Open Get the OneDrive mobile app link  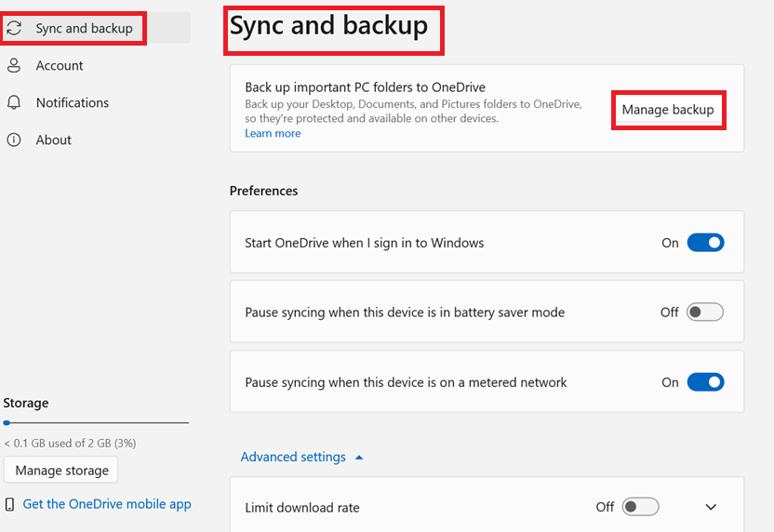[x=107, y=504]
